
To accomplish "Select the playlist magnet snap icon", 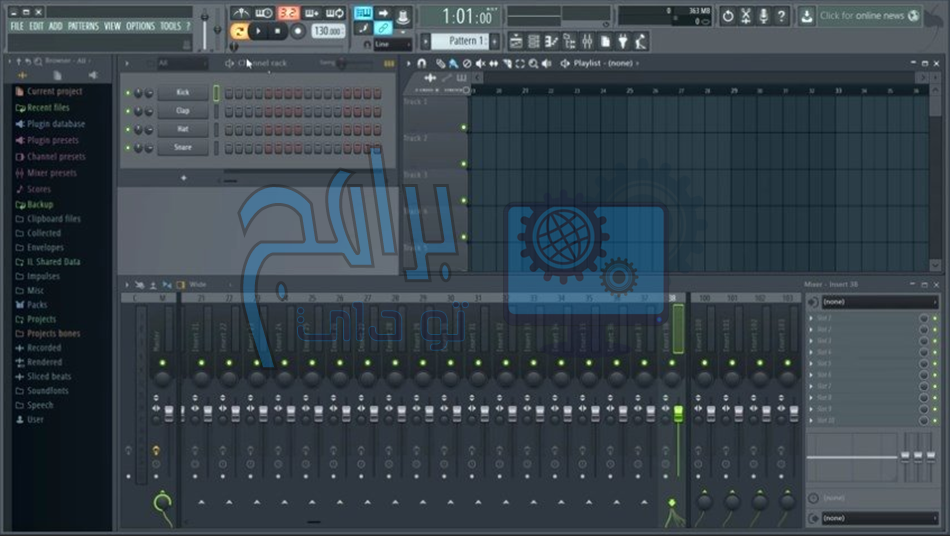I will [x=421, y=63].
